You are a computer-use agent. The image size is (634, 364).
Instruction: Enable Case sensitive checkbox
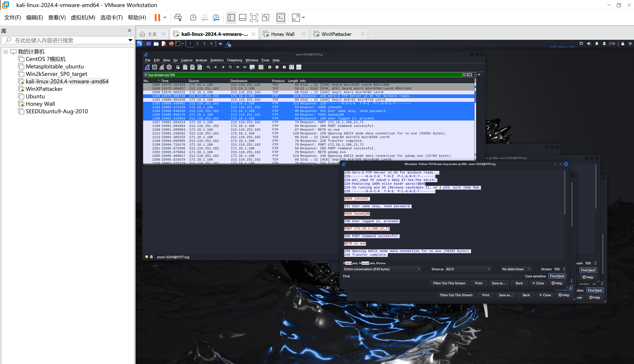[522, 276]
